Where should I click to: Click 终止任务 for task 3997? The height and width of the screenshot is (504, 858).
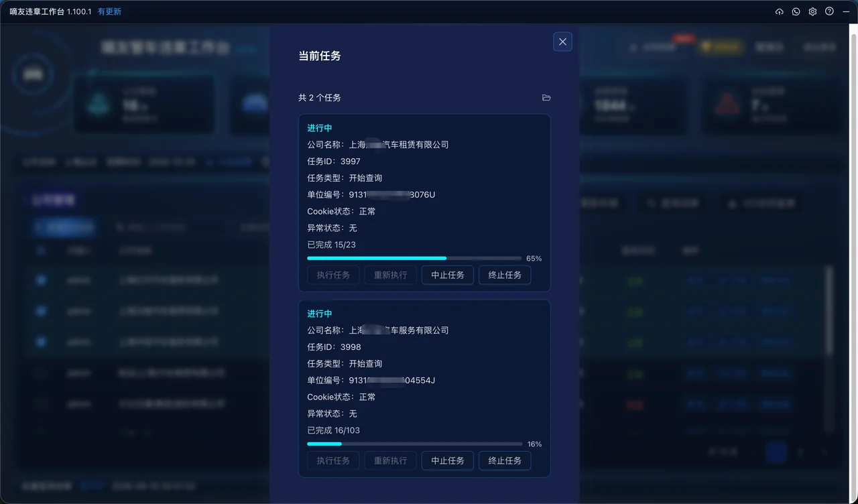click(505, 275)
